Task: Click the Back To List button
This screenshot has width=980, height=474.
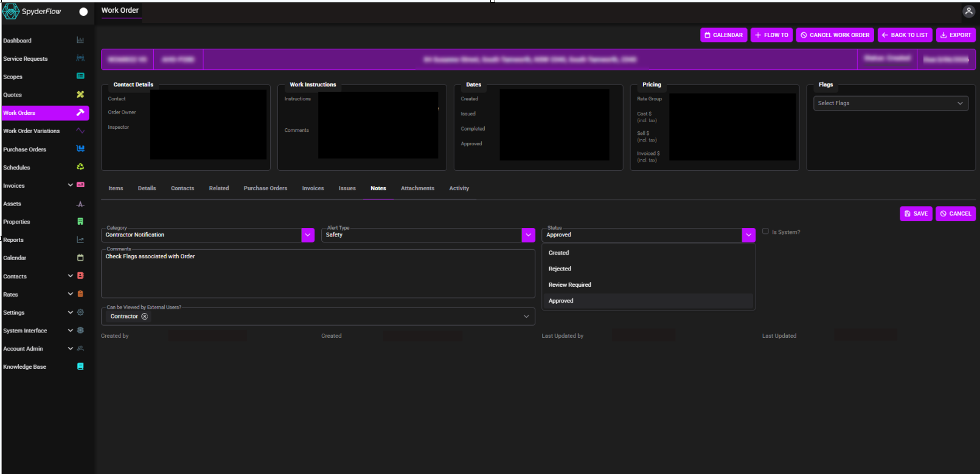Action: pyautogui.click(x=905, y=35)
